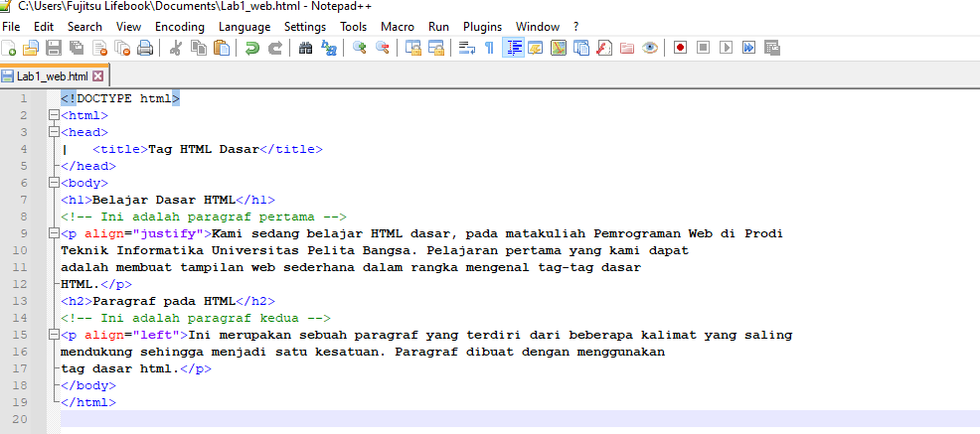Image resolution: width=980 pixels, height=434 pixels.
Task: Open the Run menu
Action: (x=438, y=27)
